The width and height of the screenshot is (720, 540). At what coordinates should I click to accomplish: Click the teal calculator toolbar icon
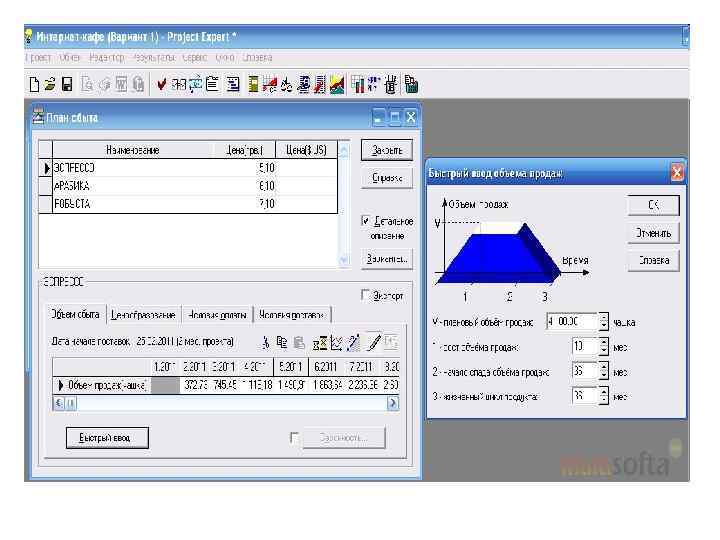click(x=411, y=84)
